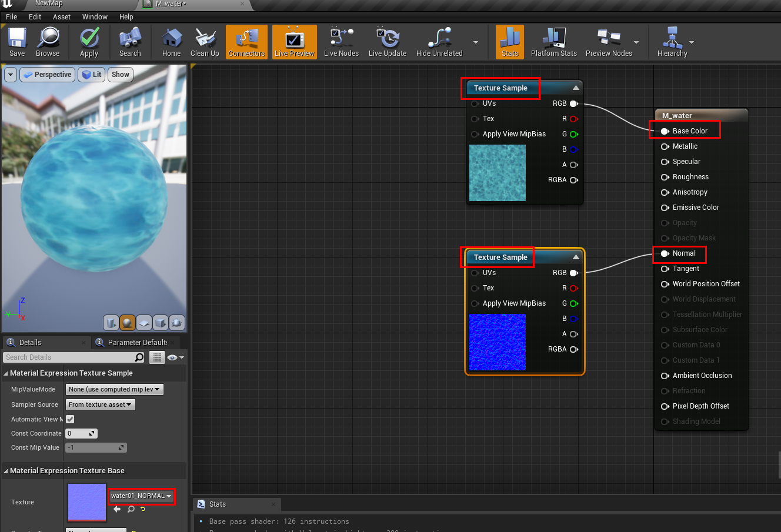Set preview mesh to cylinder
Viewport: 781px width, 532px height.
pos(111,323)
